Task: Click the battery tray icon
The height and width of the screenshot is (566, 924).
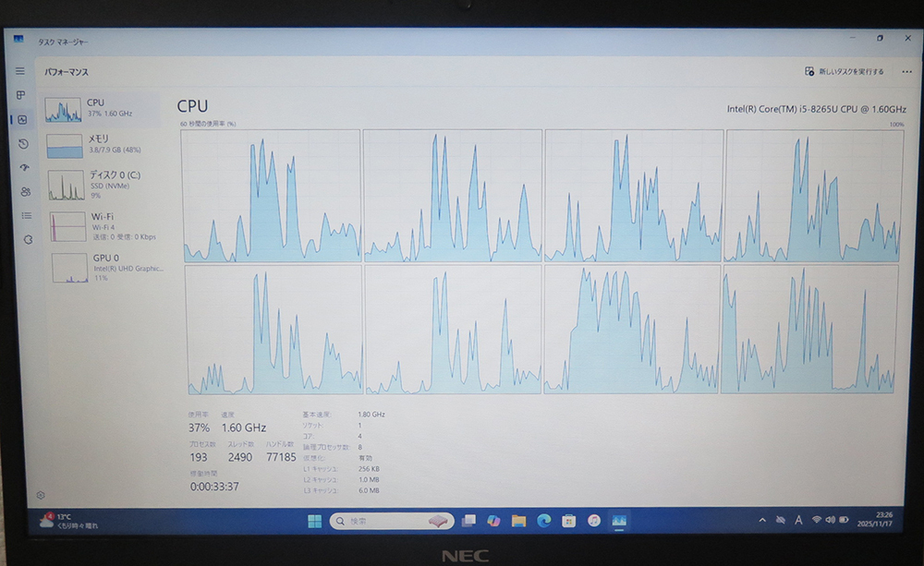Action: (844, 520)
